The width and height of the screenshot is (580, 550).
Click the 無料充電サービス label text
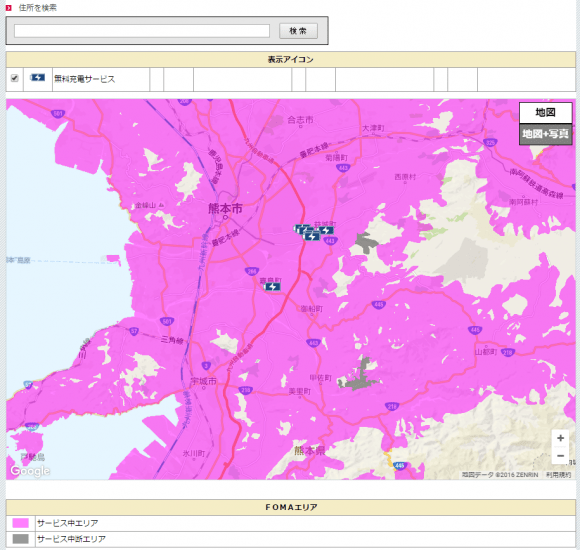[84, 79]
